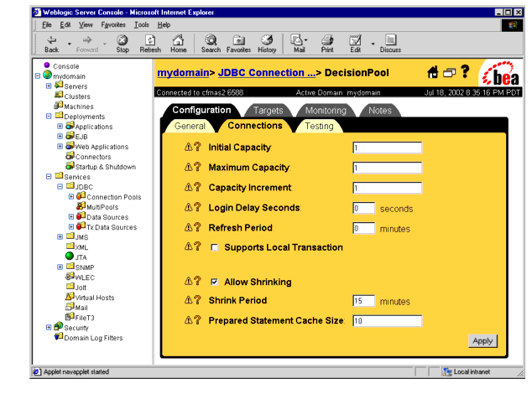
Task: Click the Stop toolbar icon
Action: [123, 44]
